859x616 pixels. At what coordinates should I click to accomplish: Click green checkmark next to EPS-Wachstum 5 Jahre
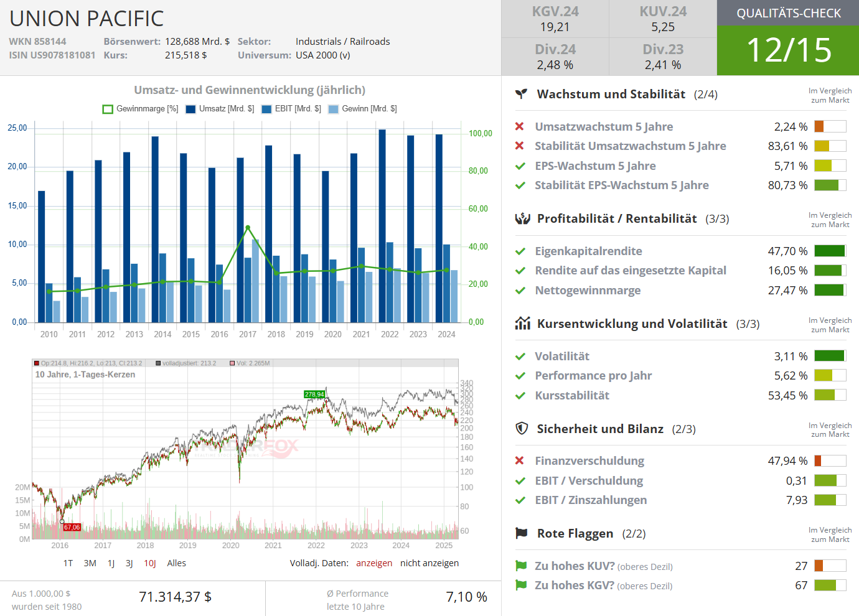520,166
